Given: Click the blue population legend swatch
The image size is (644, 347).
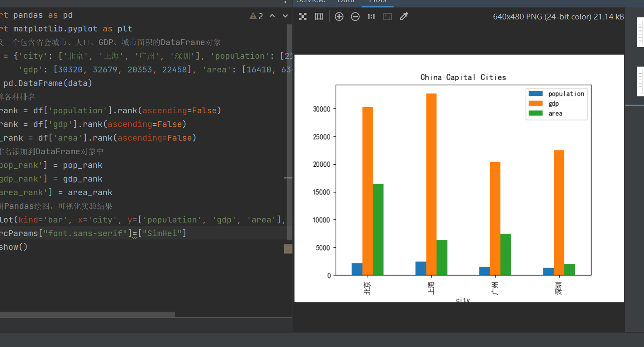Looking at the screenshot, I should click(536, 94).
